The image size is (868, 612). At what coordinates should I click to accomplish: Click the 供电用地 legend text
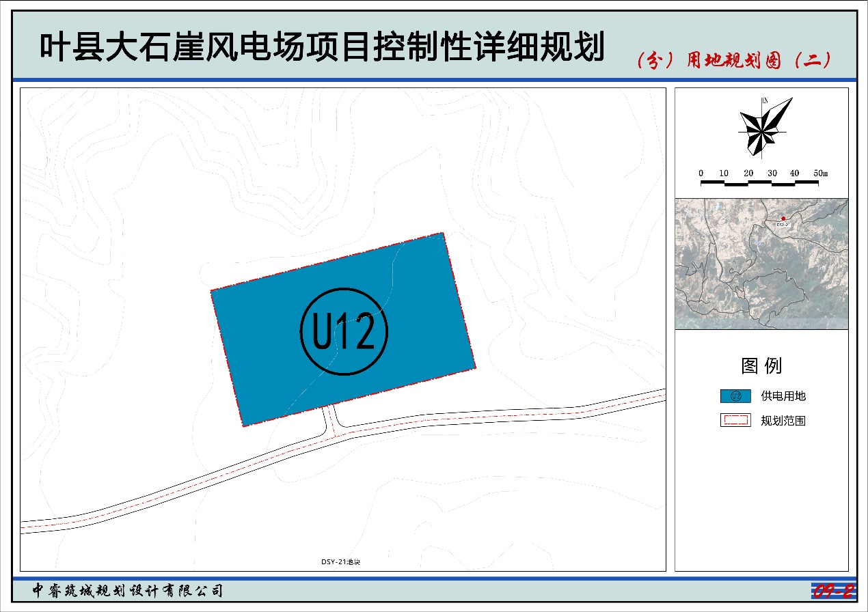[x=783, y=396]
